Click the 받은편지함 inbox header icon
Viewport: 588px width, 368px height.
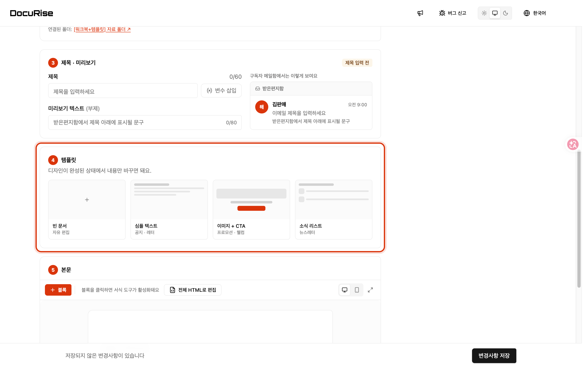(257, 89)
